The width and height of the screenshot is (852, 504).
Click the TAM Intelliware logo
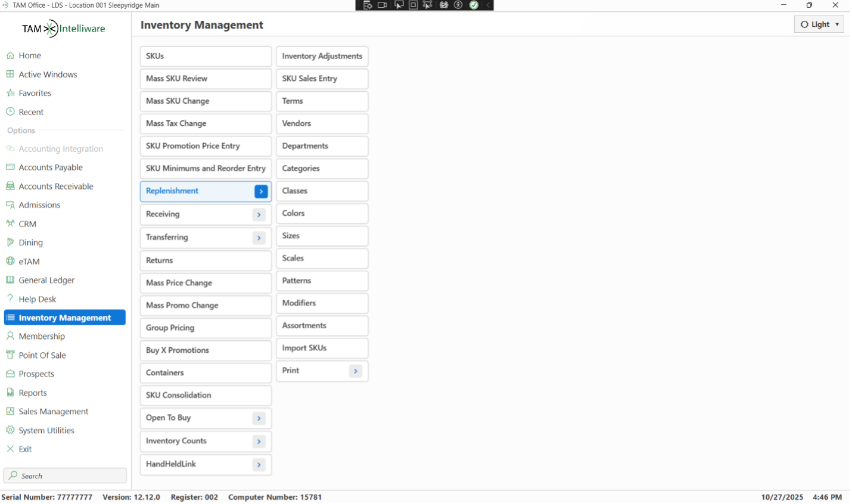[64, 29]
